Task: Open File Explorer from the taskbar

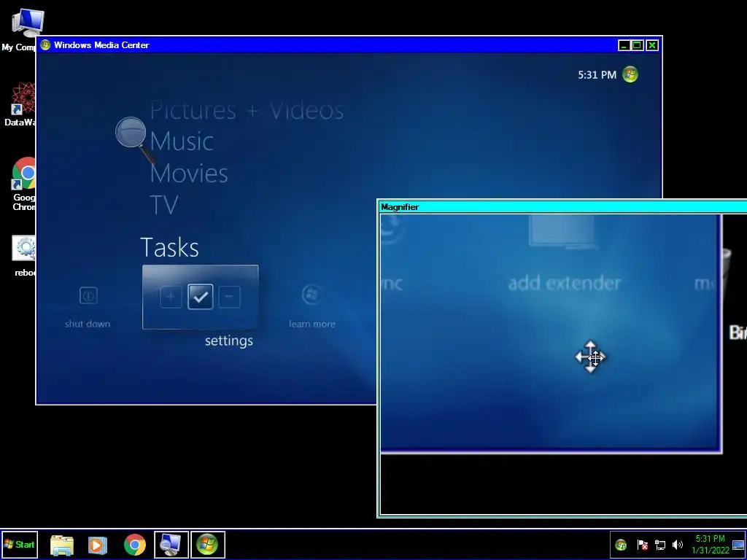Action: [62, 545]
